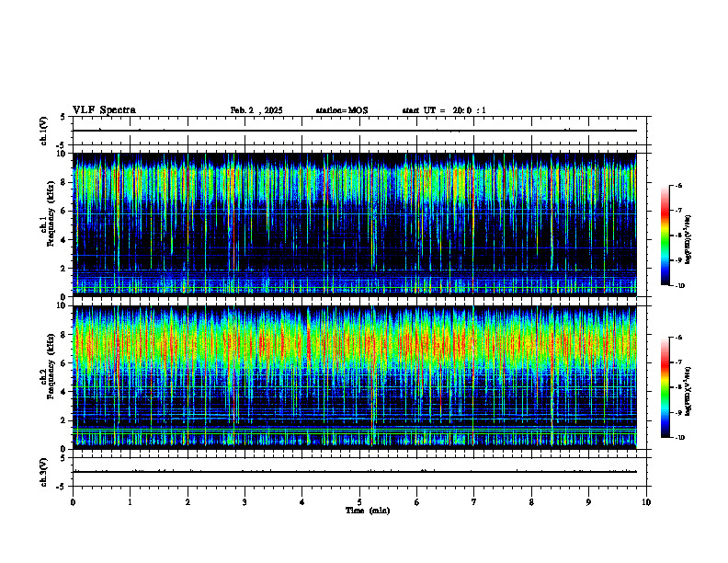728x563 pixels.
Task: Click time axis tick label "10"
Action: [646, 502]
